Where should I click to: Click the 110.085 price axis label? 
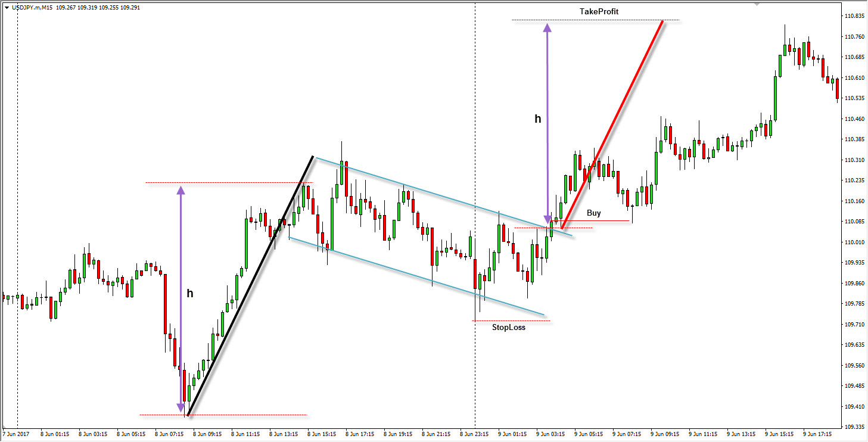(x=854, y=222)
